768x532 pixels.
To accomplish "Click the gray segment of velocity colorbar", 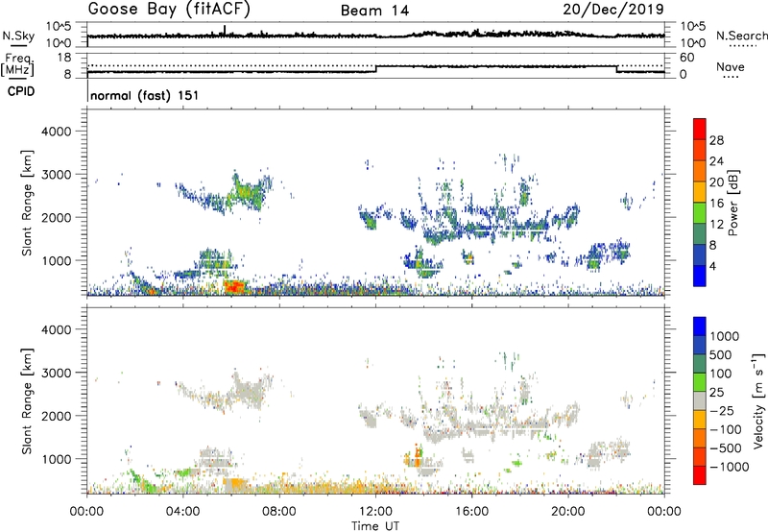I will pos(700,400).
